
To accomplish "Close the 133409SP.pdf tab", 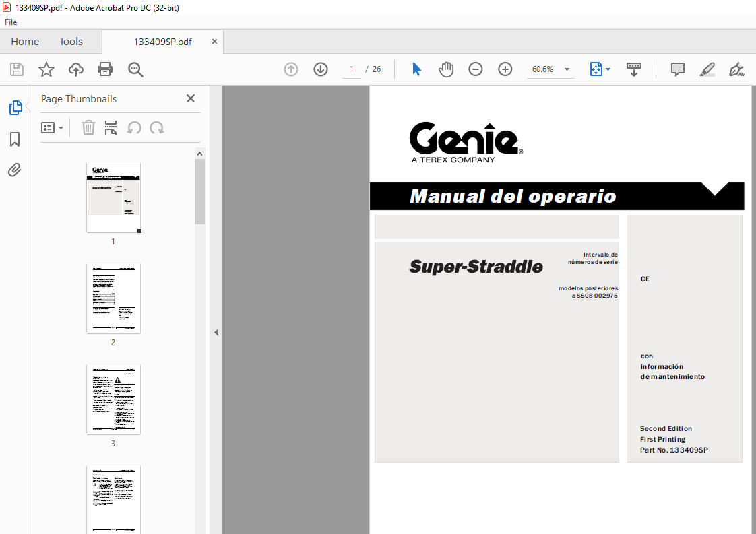I will tap(214, 42).
